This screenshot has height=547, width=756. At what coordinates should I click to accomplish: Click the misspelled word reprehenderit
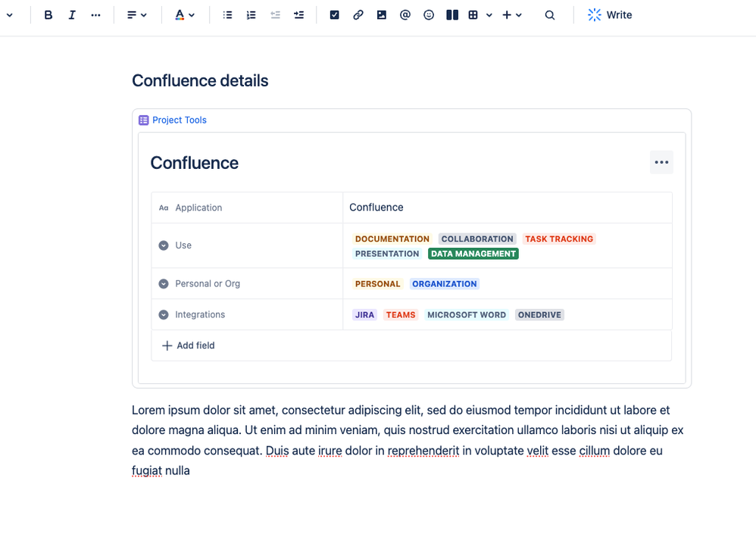(423, 451)
